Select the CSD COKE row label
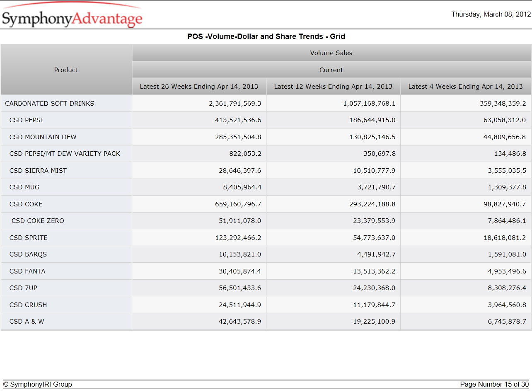Image resolution: width=532 pixels, height=392 pixels. (26, 204)
